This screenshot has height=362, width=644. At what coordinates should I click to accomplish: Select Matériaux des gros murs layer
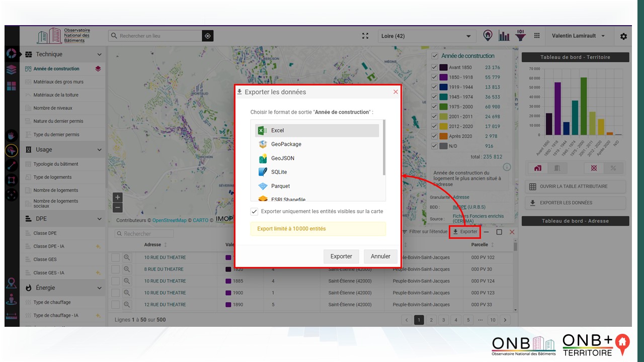tap(58, 81)
